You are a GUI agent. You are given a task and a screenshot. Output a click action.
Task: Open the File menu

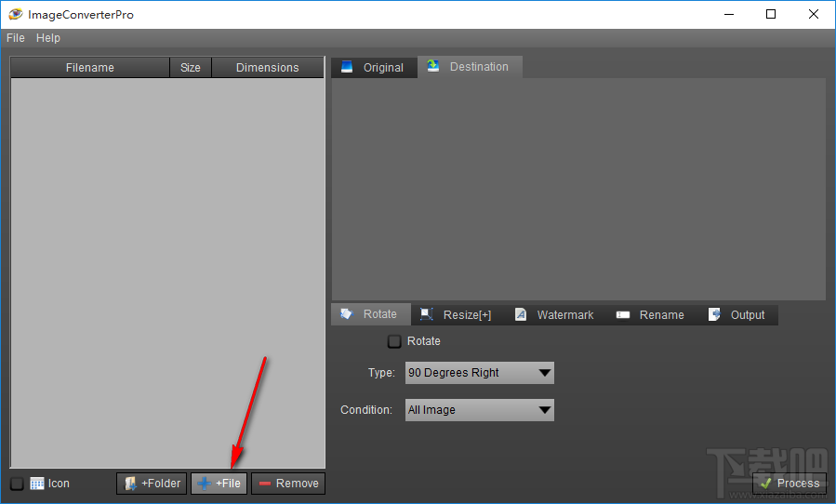[16, 38]
